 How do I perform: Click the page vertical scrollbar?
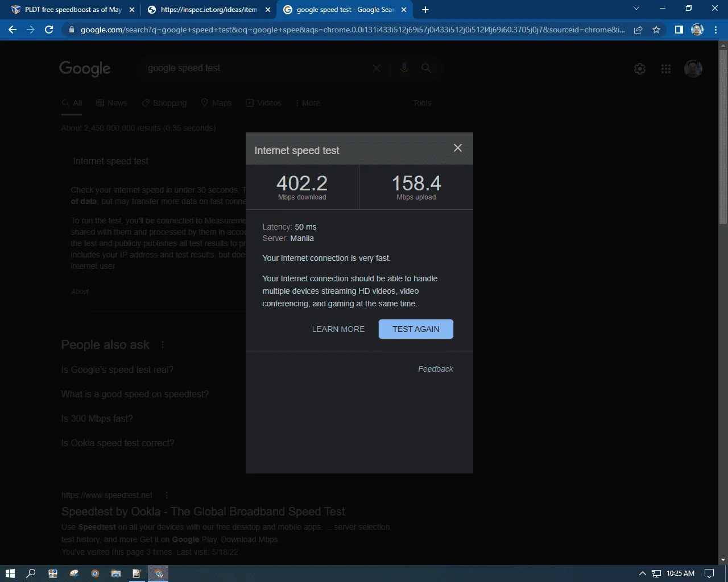pos(723,136)
